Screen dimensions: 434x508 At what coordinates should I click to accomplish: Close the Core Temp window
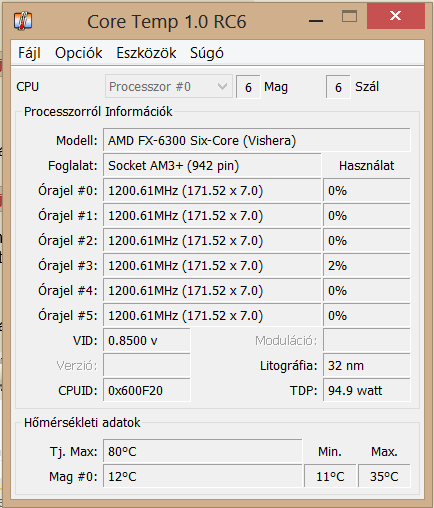(396, 16)
